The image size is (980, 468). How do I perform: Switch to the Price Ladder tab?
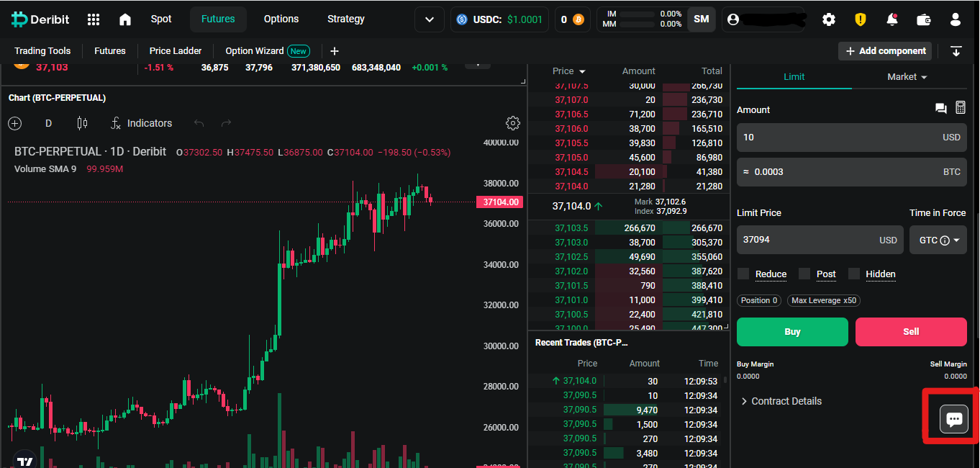click(x=176, y=51)
